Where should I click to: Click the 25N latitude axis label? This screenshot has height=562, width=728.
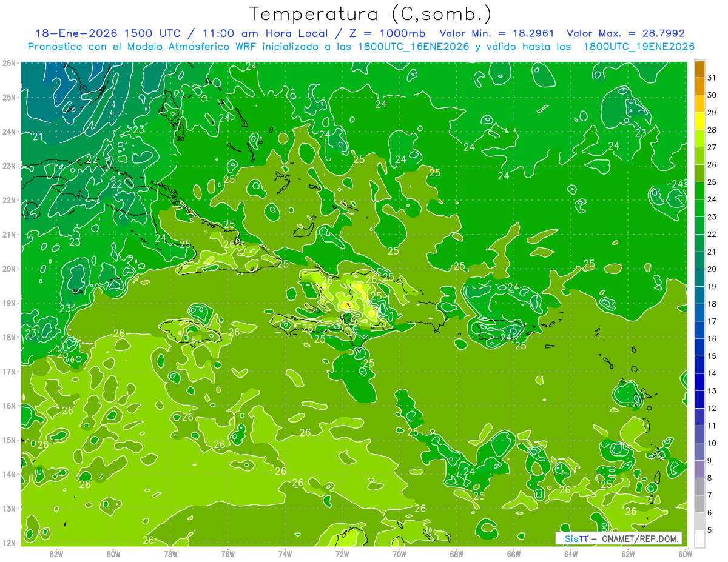tap(8, 98)
